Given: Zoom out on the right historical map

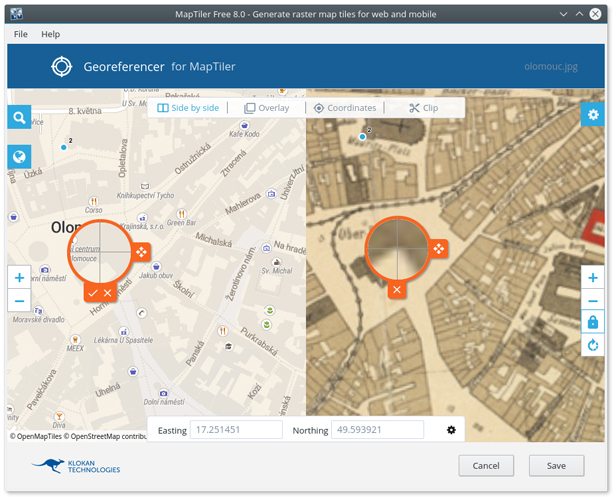Looking at the screenshot, I should pyautogui.click(x=593, y=301).
